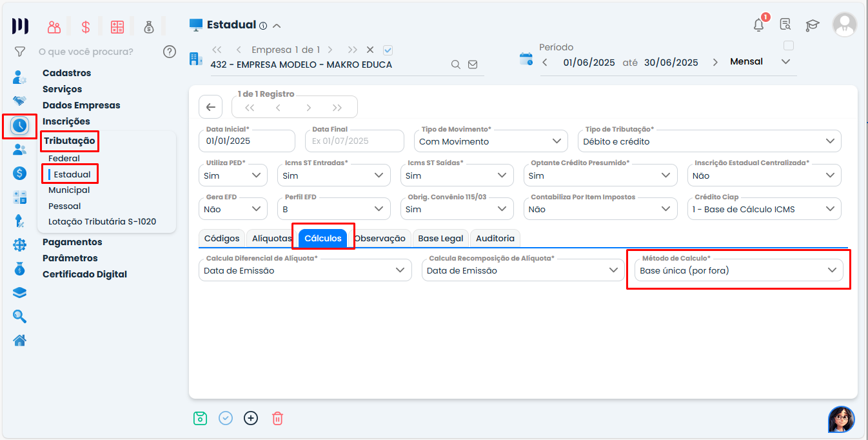Select the two people sidebar icon

(x=20, y=150)
